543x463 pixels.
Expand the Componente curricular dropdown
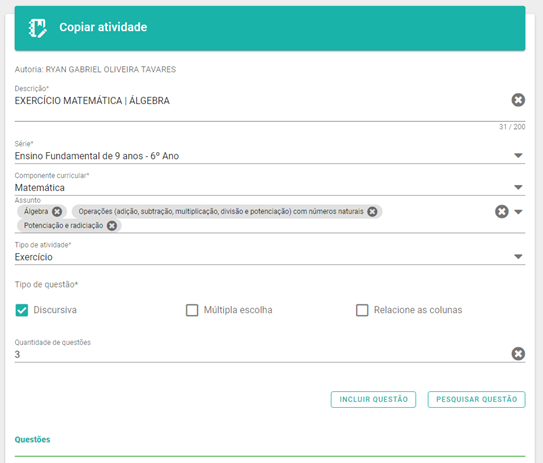click(518, 187)
